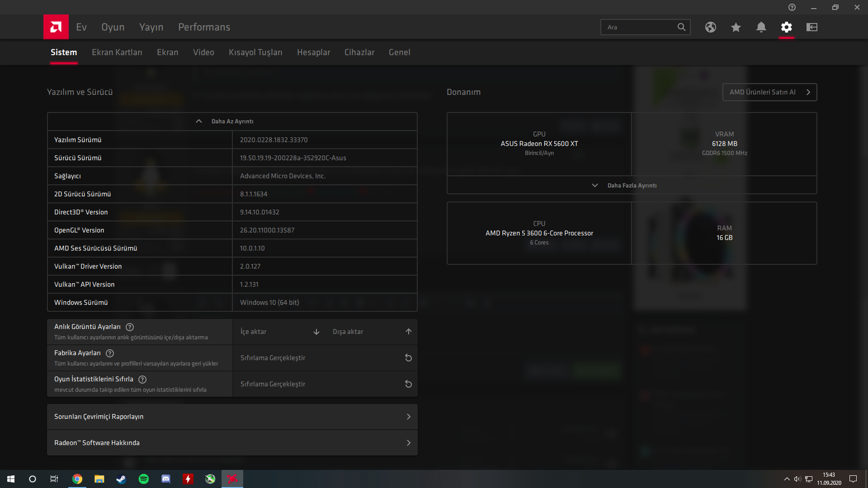Screen dimensions: 868x488
Task: Click the volume icon in system tray
Action: (x=797, y=479)
